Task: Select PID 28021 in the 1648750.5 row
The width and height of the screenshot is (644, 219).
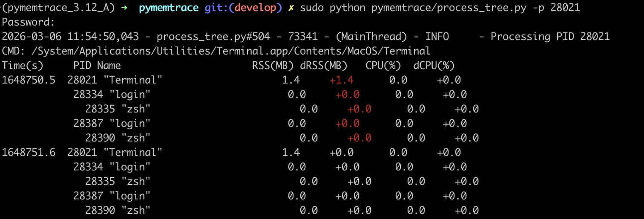Action: pyautogui.click(x=82, y=80)
